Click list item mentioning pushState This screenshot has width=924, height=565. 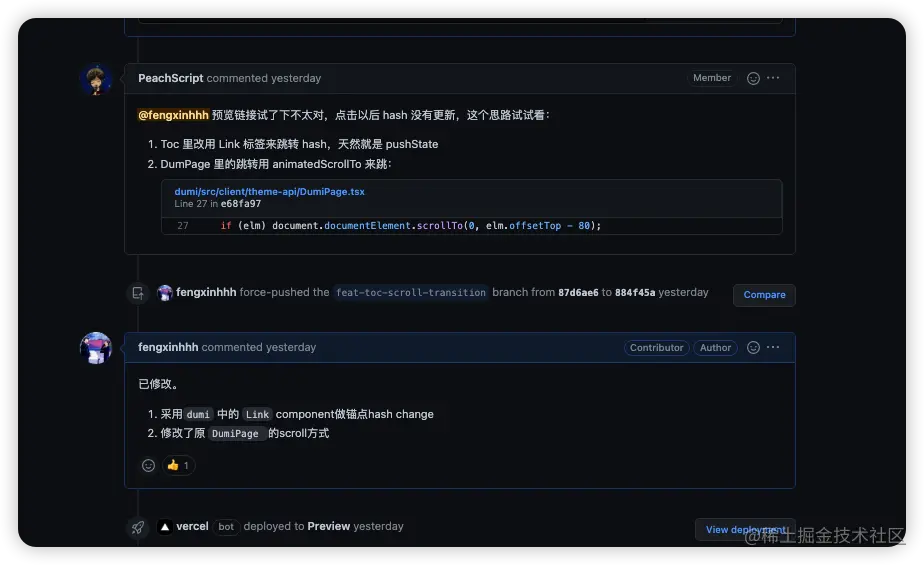click(x=299, y=144)
